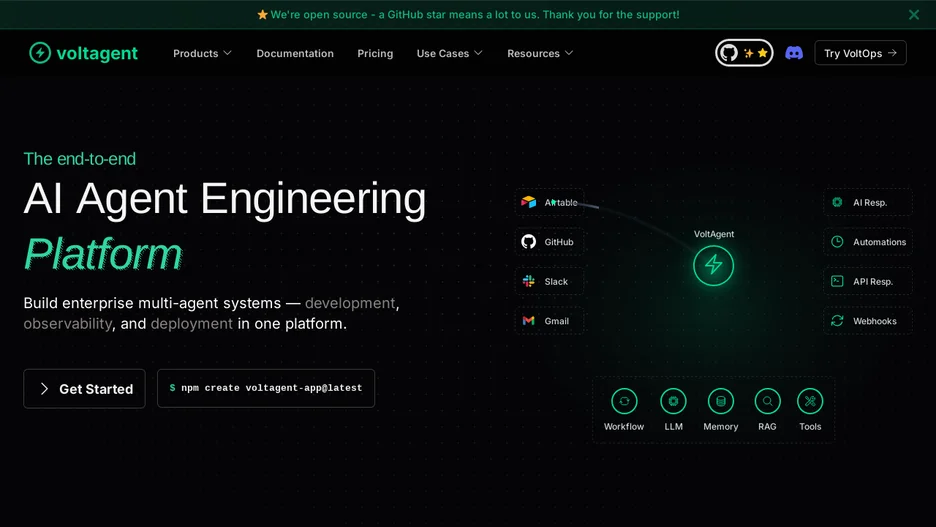Image resolution: width=936 pixels, height=527 pixels.
Task: Click the Slack integration icon
Action: pyautogui.click(x=528, y=281)
